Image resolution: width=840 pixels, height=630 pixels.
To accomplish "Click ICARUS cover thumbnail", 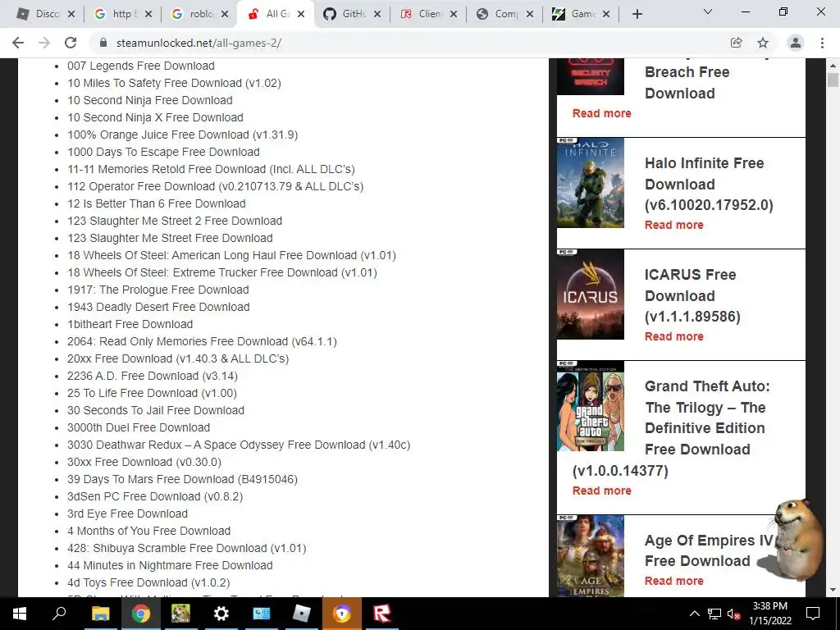I will (x=591, y=294).
